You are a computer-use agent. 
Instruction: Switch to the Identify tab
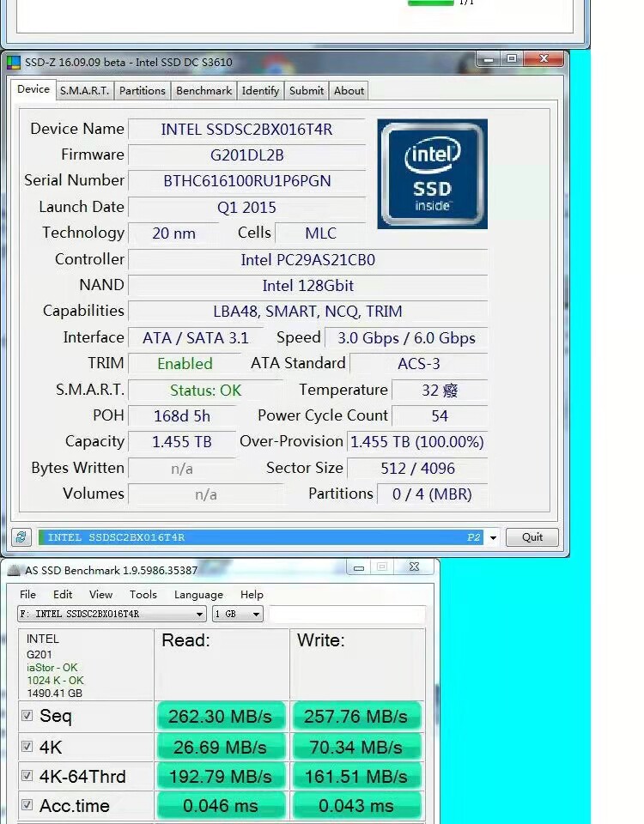[260, 91]
